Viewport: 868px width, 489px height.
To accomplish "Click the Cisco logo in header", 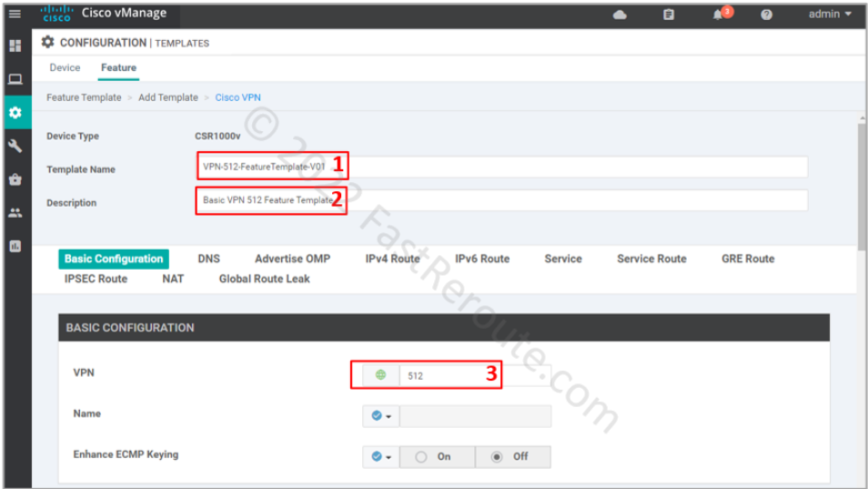I will (x=57, y=14).
